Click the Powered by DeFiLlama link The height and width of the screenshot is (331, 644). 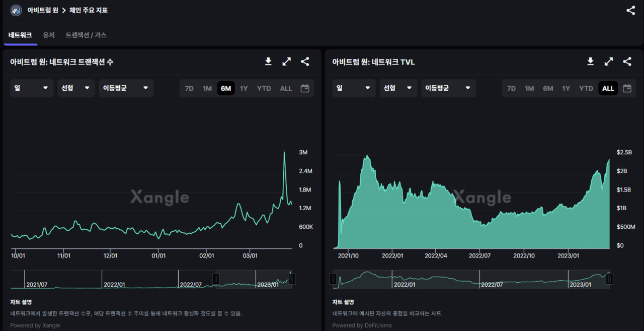[362, 325]
